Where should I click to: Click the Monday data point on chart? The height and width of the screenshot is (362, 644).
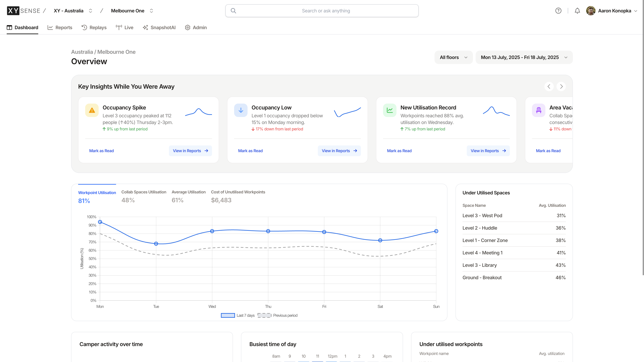tap(100, 222)
